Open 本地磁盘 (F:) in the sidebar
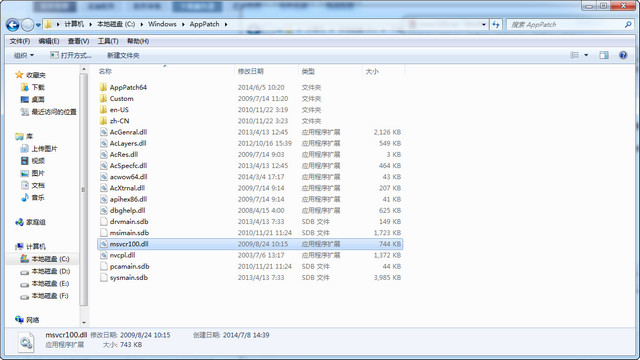This screenshot has height=360, width=640. pos(45,296)
